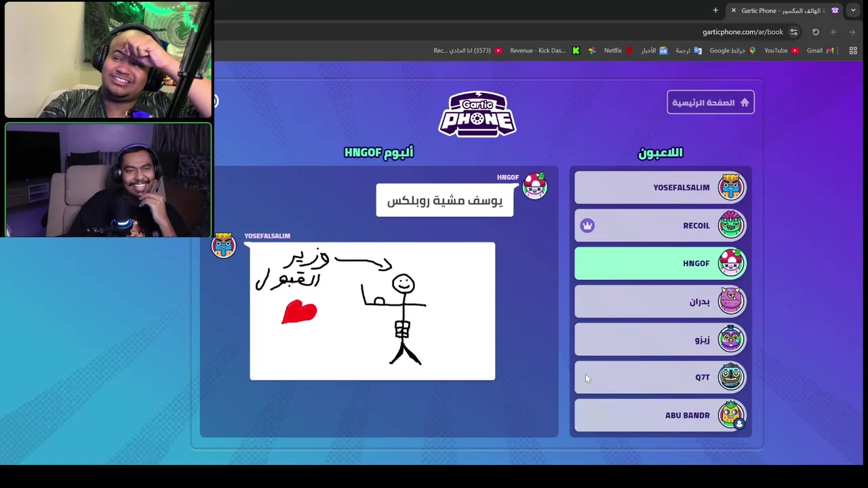The width and height of the screenshot is (868, 488).
Task: Open site information settings icon
Action: [x=793, y=32]
